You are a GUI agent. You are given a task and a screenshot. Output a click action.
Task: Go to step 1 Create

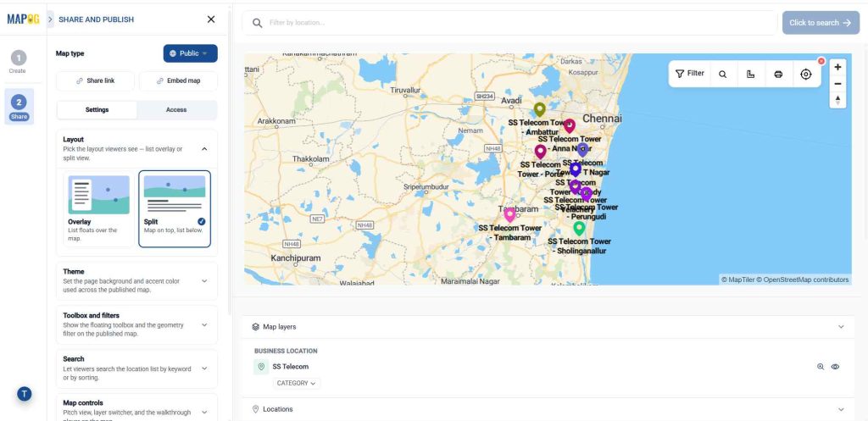[x=19, y=62]
